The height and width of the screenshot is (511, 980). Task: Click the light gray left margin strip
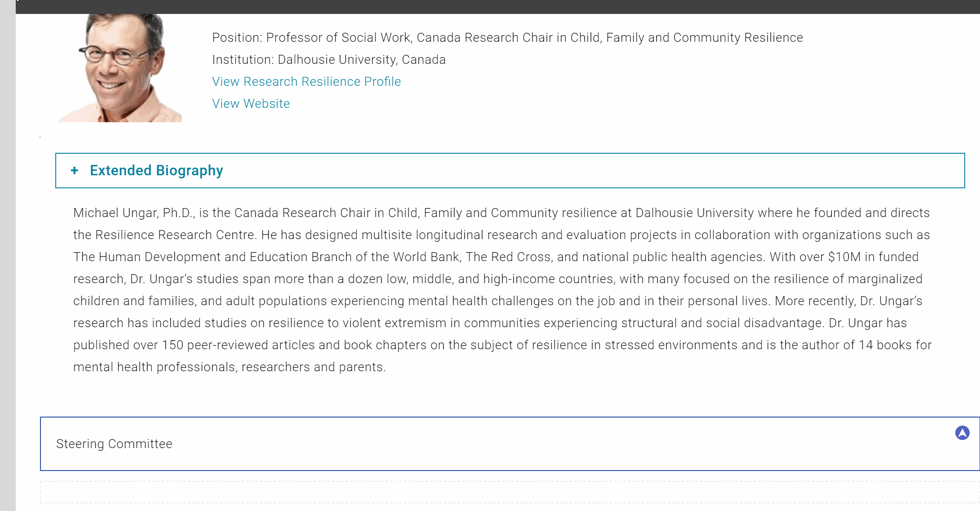pos(8,255)
